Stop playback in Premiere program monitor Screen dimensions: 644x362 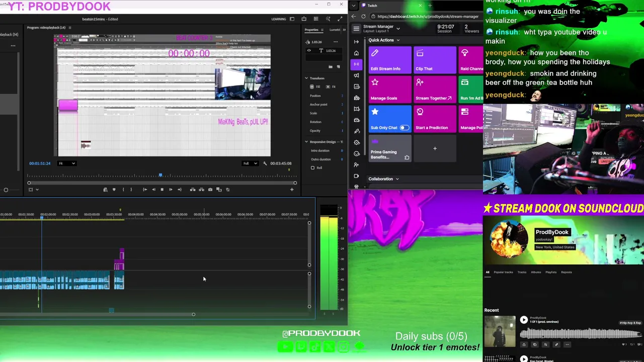(x=162, y=190)
